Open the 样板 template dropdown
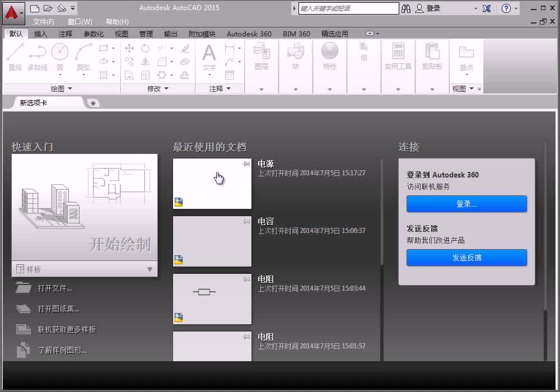 [x=85, y=269]
